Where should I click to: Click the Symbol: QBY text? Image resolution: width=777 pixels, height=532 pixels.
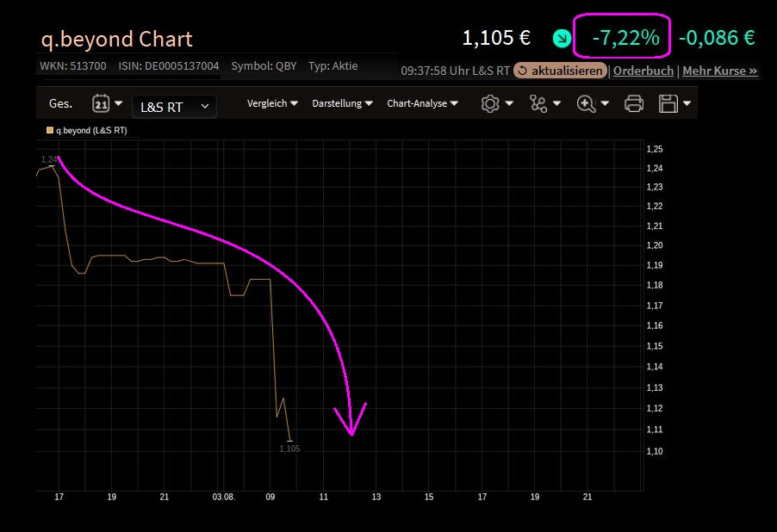tap(264, 66)
